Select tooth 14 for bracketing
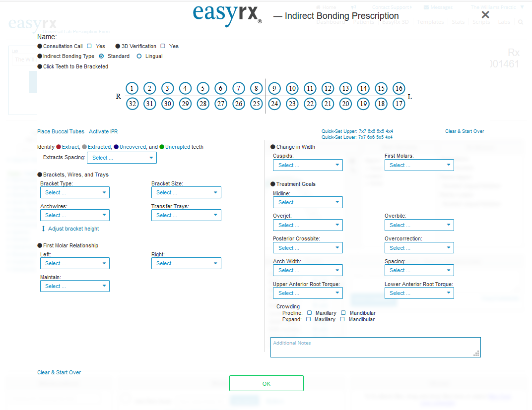Viewport: 532px width, 410px height. click(363, 88)
